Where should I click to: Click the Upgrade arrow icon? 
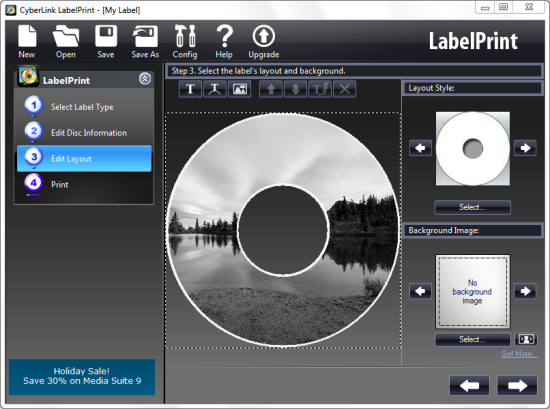pyautogui.click(x=264, y=41)
